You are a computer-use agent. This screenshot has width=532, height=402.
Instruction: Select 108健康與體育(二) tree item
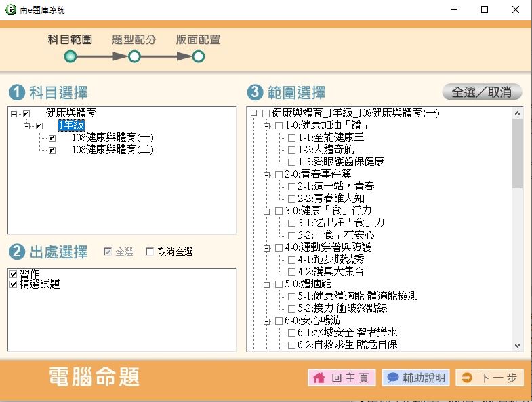[x=112, y=150]
